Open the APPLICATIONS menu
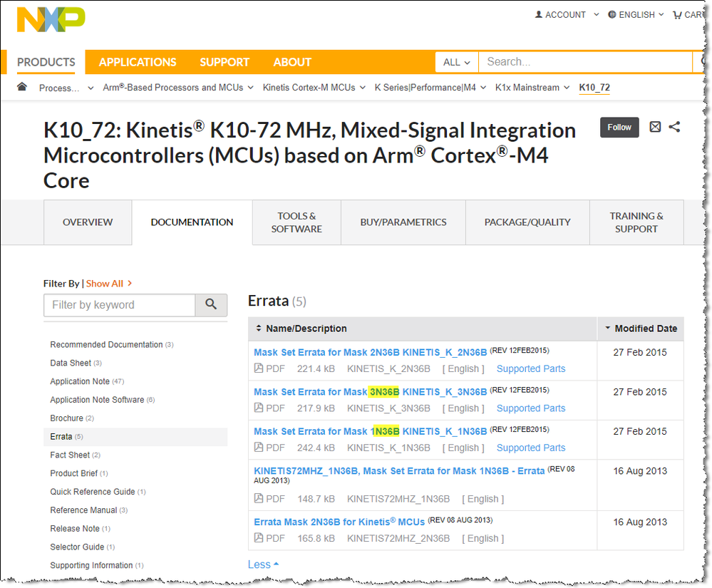Screen dimensions: 712x588 coord(138,62)
